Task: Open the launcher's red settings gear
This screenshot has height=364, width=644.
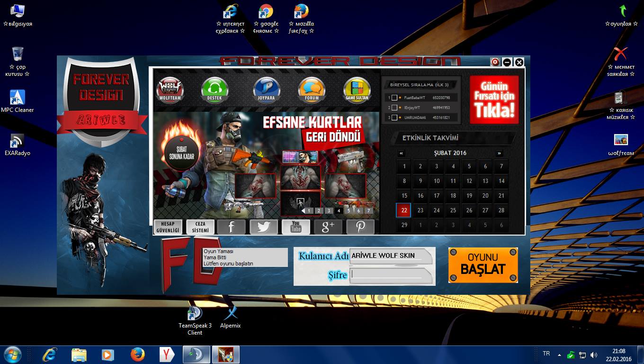Action: [495, 62]
